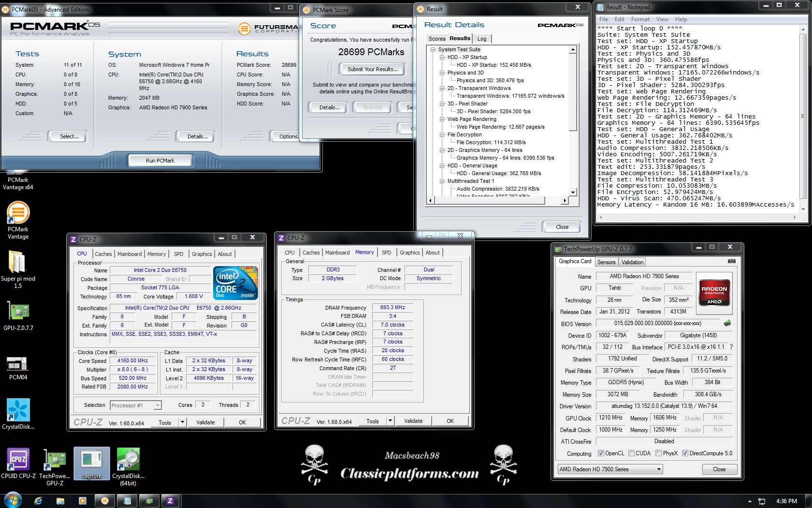Select the PCM04 desktop icon
The image size is (812, 508).
coord(18,368)
